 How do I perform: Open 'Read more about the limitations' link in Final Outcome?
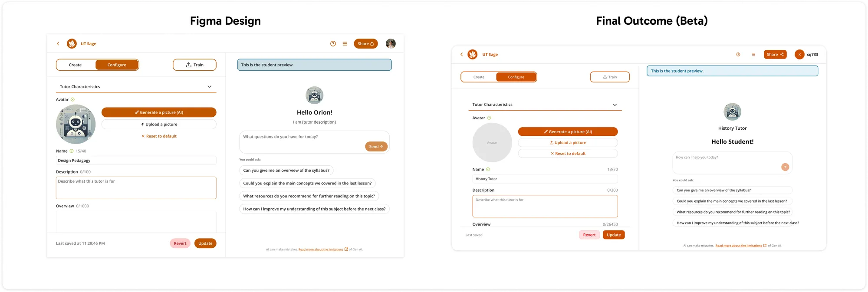739,246
